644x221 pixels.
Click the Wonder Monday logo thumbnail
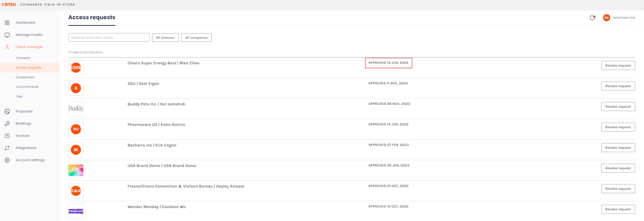pos(76,211)
